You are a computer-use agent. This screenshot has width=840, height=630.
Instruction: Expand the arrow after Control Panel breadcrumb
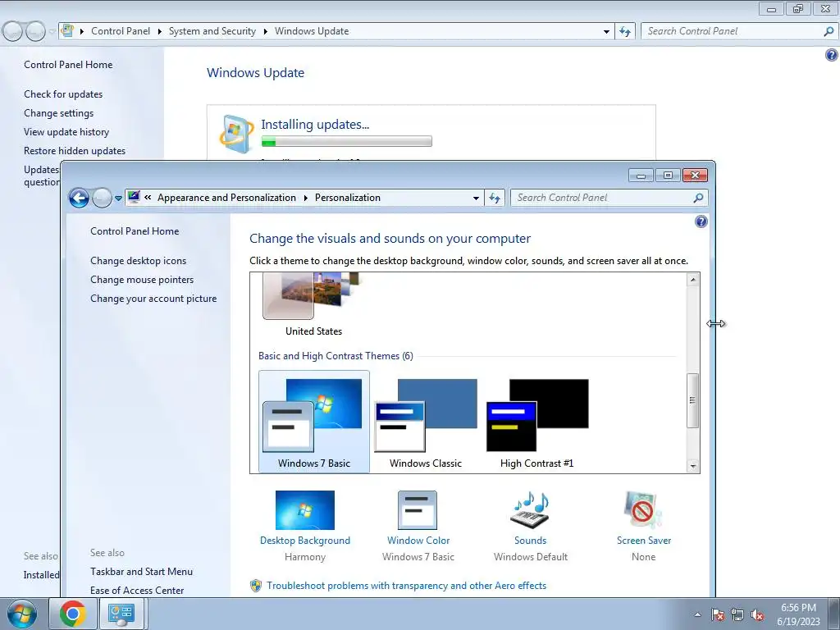coord(160,31)
